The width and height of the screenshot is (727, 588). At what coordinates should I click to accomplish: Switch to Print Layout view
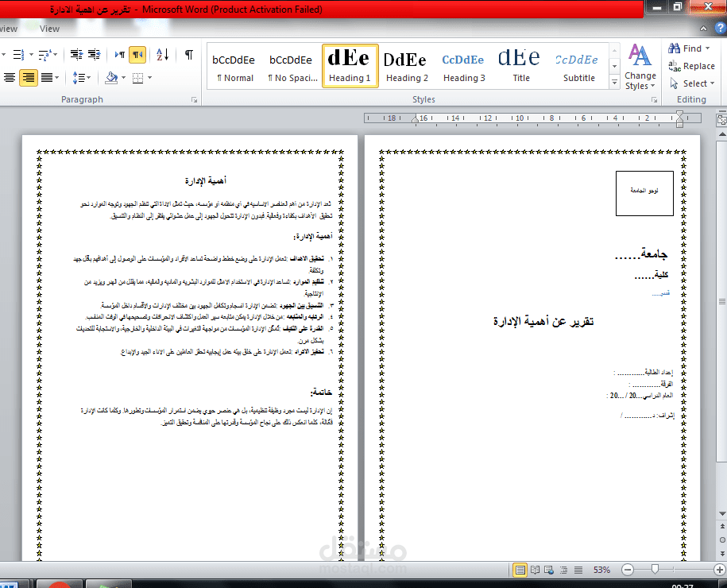[x=520, y=570]
